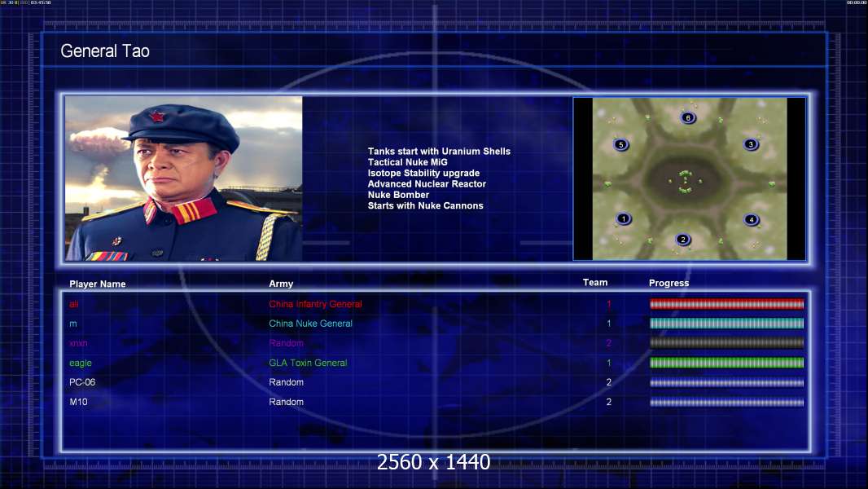
Task: Click the green progress bar for eagle
Action: 727,363
